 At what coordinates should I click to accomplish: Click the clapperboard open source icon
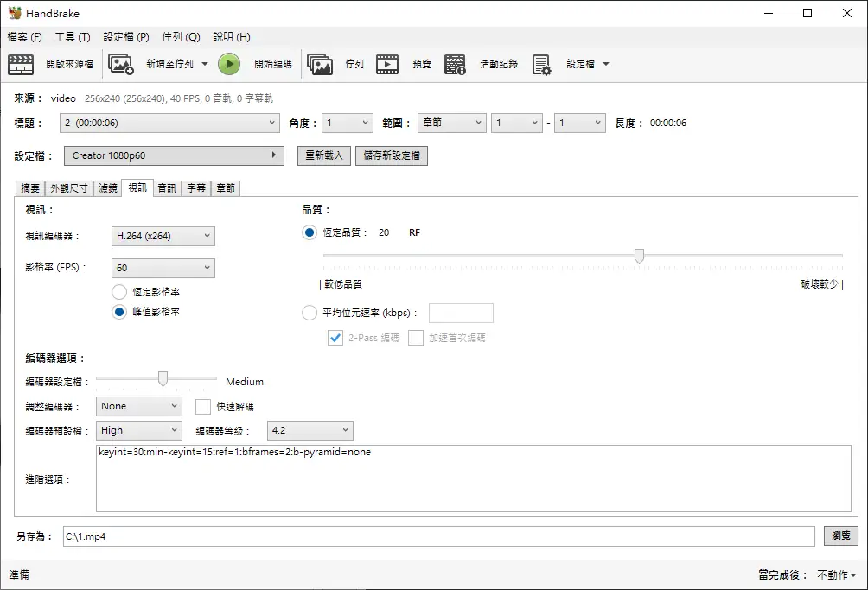(21, 64)
